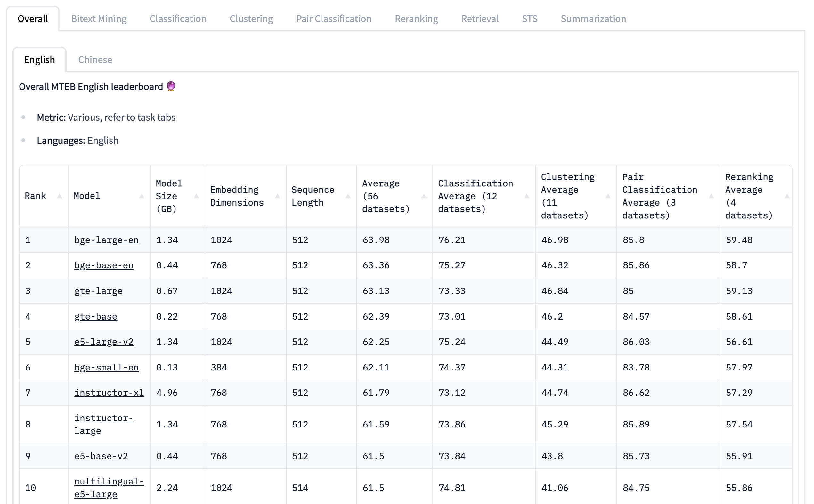Click the crystal ball emoji in heading
This screenshot has width=814, height=504.
click(x=171, y=86)
